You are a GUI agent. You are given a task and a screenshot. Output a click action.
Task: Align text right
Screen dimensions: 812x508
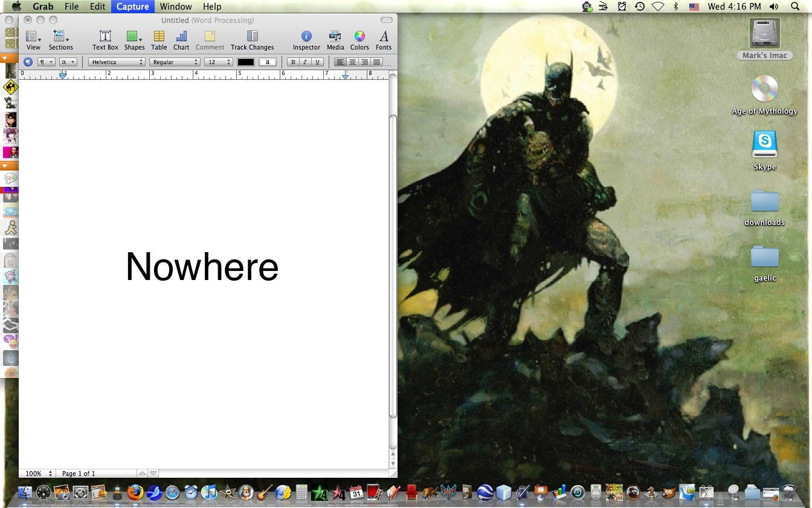pos(364,62)
